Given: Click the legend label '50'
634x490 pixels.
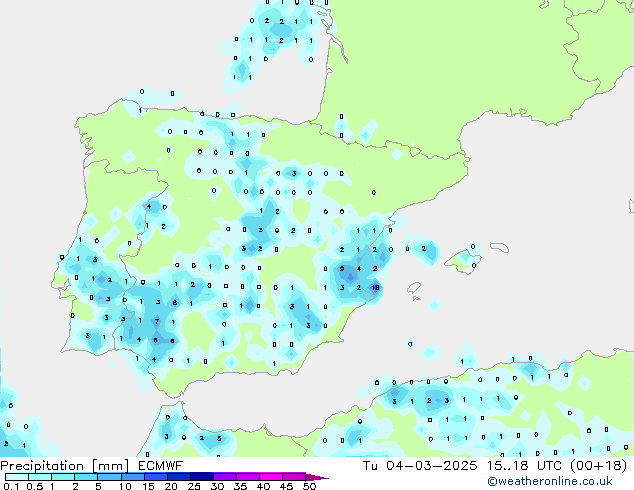Looking at the screenshot, I should (x=310, y=486).
